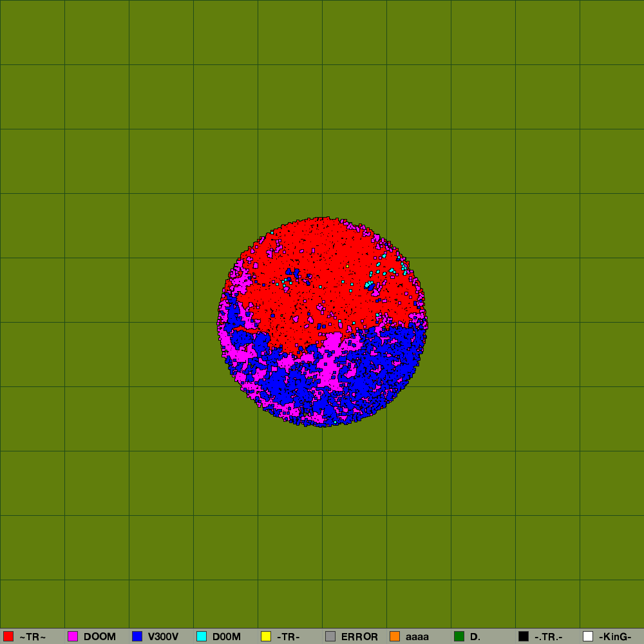Select the D00M label next to cyan swatch
This screenshot has height=644, width=644.
226,637
